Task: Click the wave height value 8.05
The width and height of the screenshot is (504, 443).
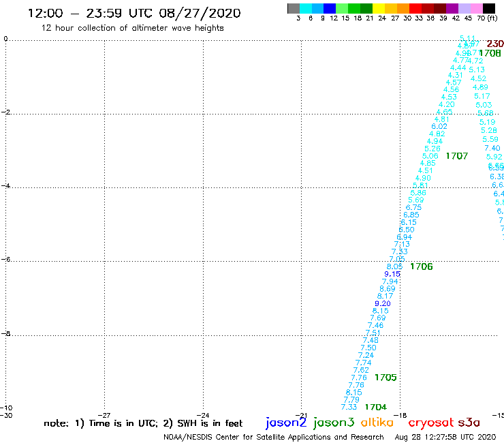Action: click(x=395, y=266)
